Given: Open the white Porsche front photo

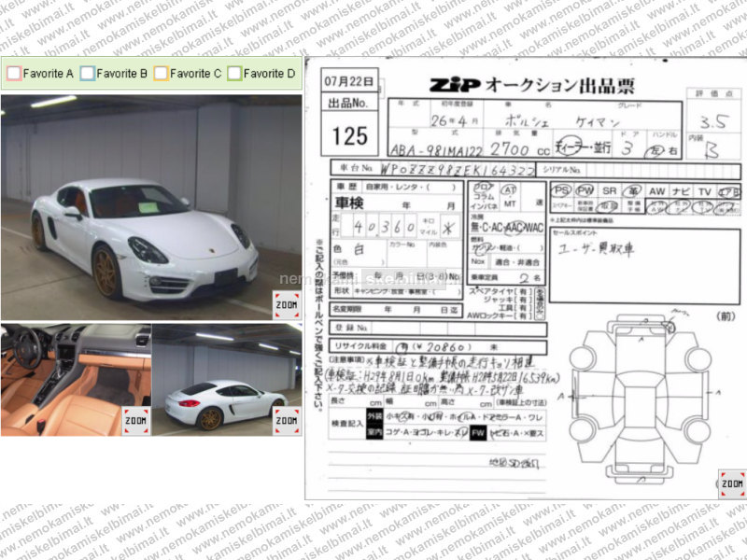Looking at the screenshot, I should (151, 207).
